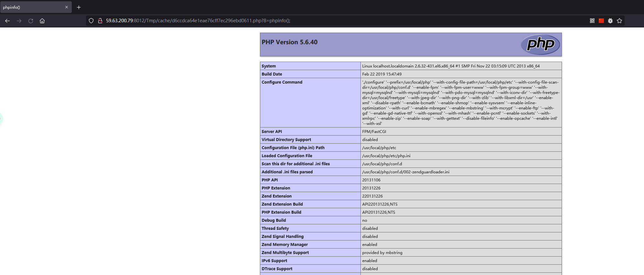Click the 'Debug Build' label
This screenshot has width=644, height=275.
point(274,220)
